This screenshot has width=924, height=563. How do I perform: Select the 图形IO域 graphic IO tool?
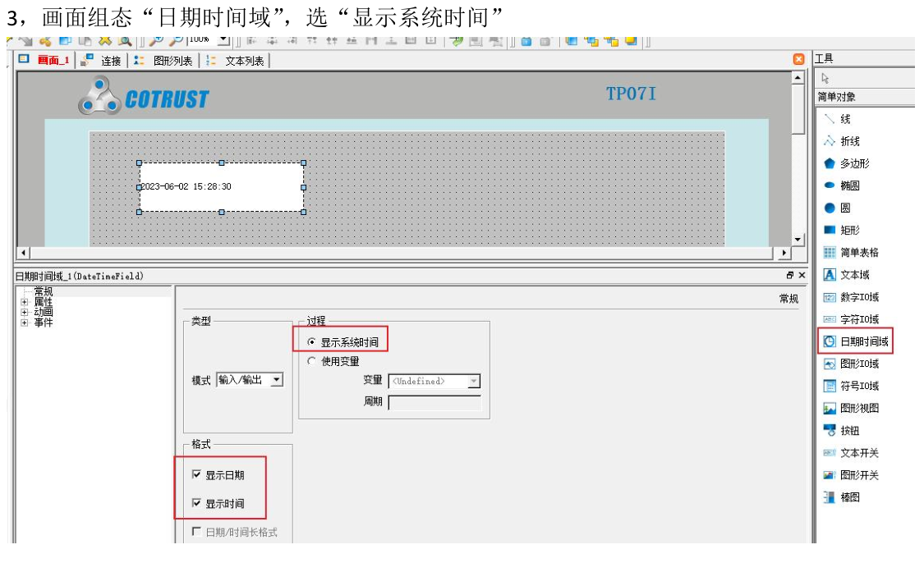[851, 364]
